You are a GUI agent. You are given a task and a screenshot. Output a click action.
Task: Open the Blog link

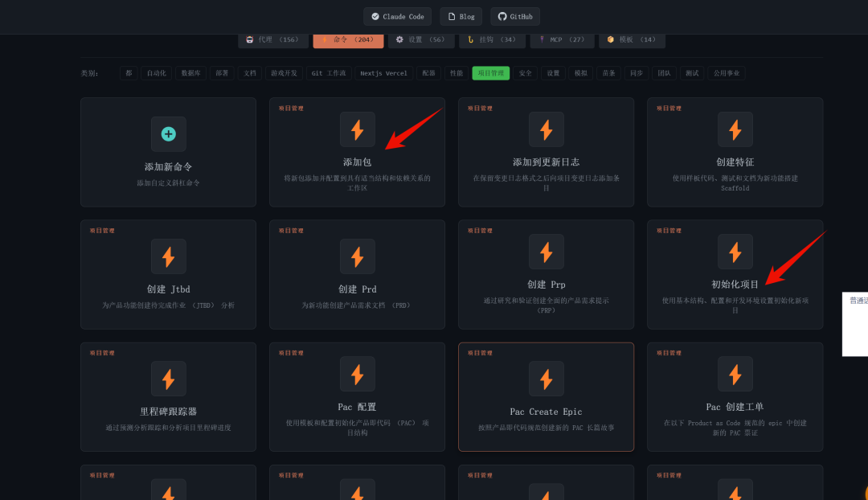point(461,17)
